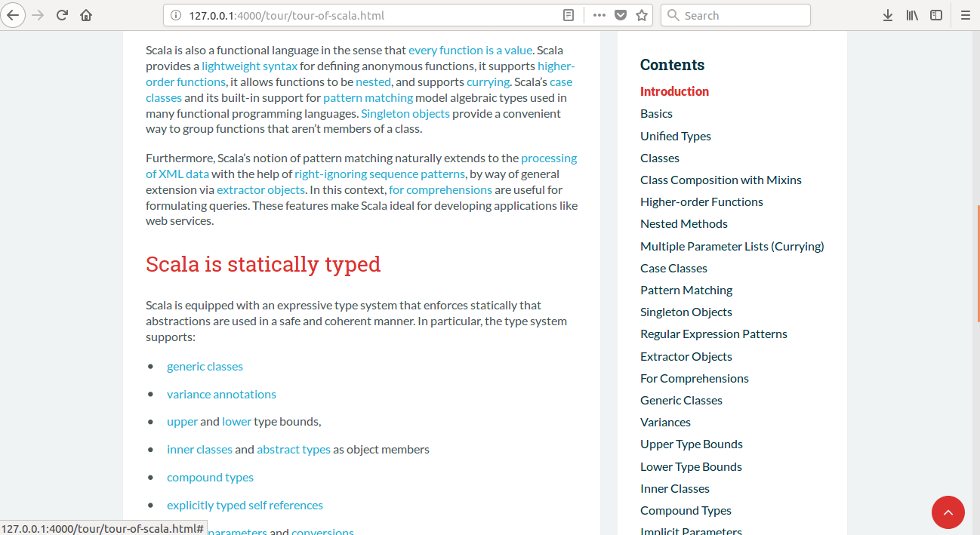
Task: Click the 'Scala is statically typed' heading
Action: (263, 264)
